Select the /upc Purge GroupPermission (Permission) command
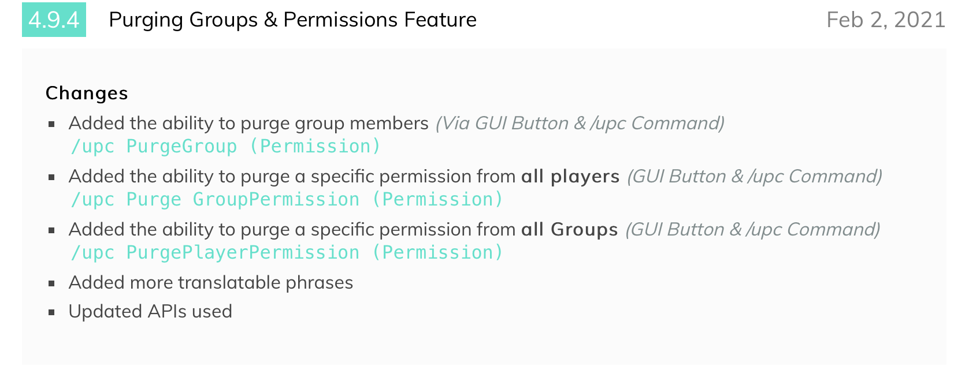Image resolution: width=980 pixels, height=366 pixels. (x=287, y=200)
